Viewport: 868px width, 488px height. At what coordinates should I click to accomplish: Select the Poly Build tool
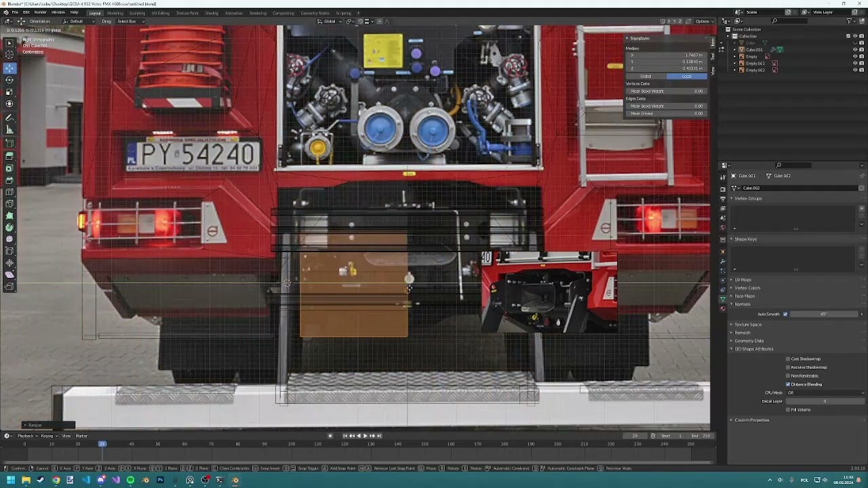click(9, 216)
